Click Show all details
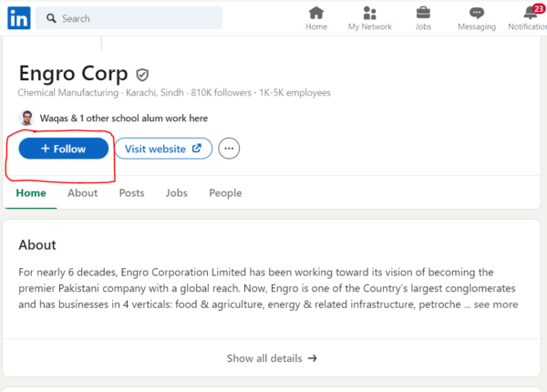Viewport: 547px width, 392px height. click(272, 358)
